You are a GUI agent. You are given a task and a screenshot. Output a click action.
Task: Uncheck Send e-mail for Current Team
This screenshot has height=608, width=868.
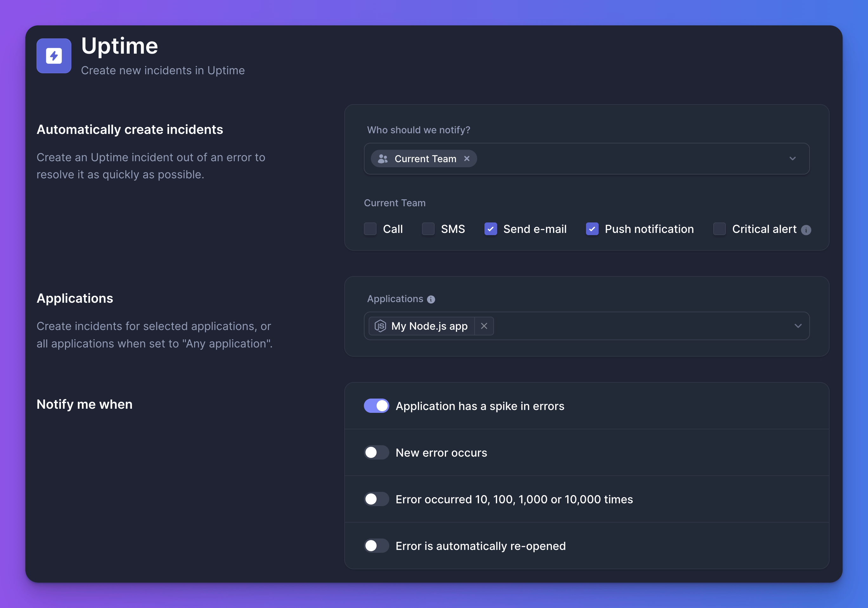pos(491,229)
